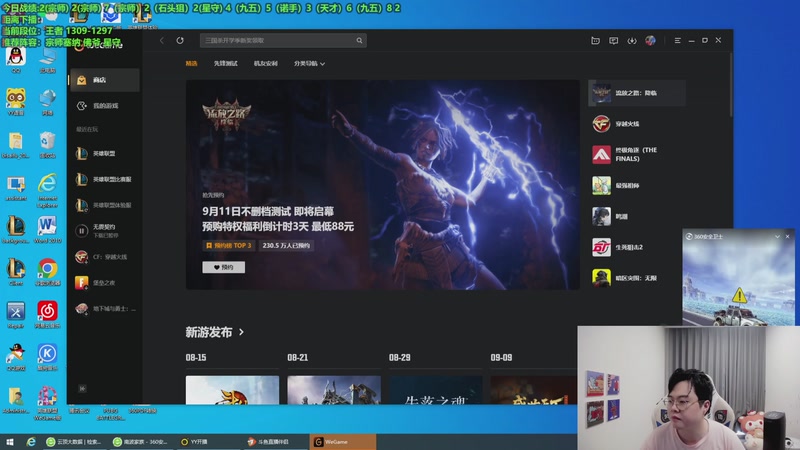800x450 pixels.
Task: Click the 08-29 release date marker
Action: pyautogui.click(x=399, y=358)
